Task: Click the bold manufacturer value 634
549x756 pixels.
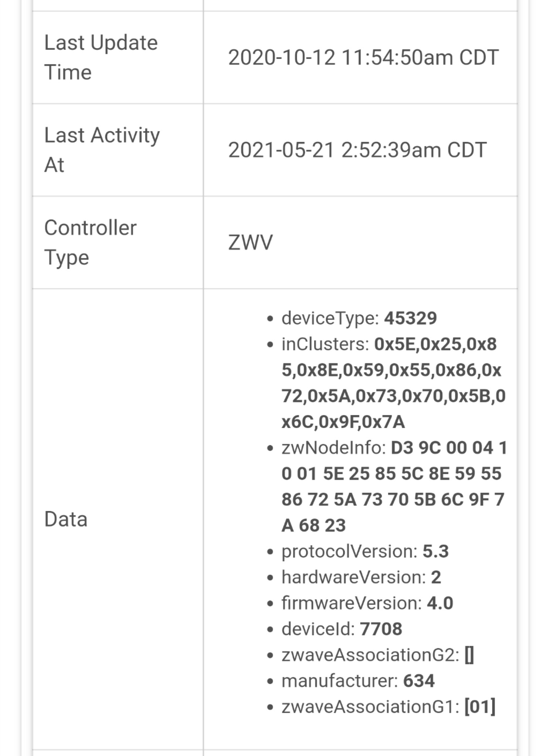Action: pyautogui.click(x=419, y=681)
